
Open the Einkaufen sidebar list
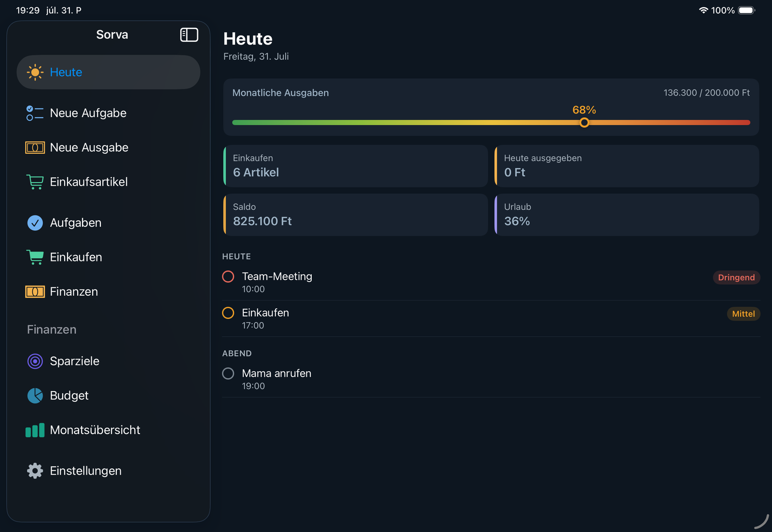109,257
